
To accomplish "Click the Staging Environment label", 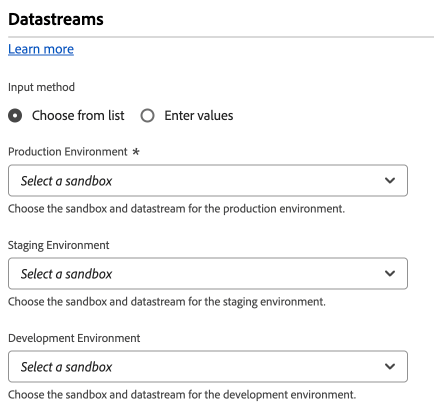I will tap(59, 245).
